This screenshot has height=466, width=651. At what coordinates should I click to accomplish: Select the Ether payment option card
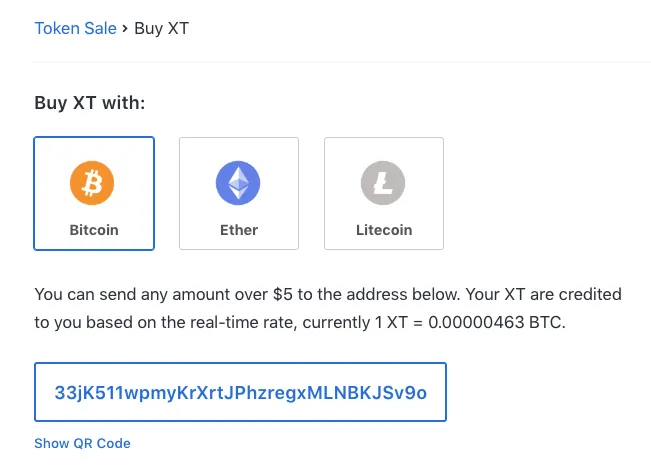pyautogui.click(x=239, y=194)
